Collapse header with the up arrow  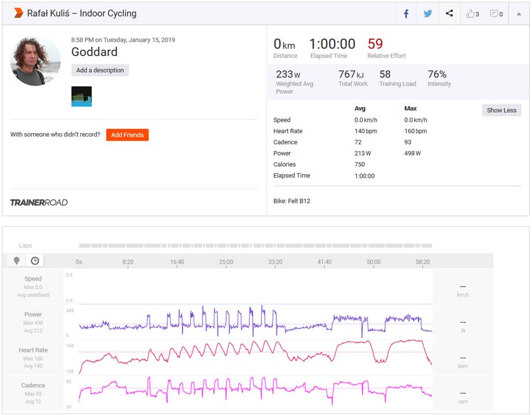tap(518, 14)
